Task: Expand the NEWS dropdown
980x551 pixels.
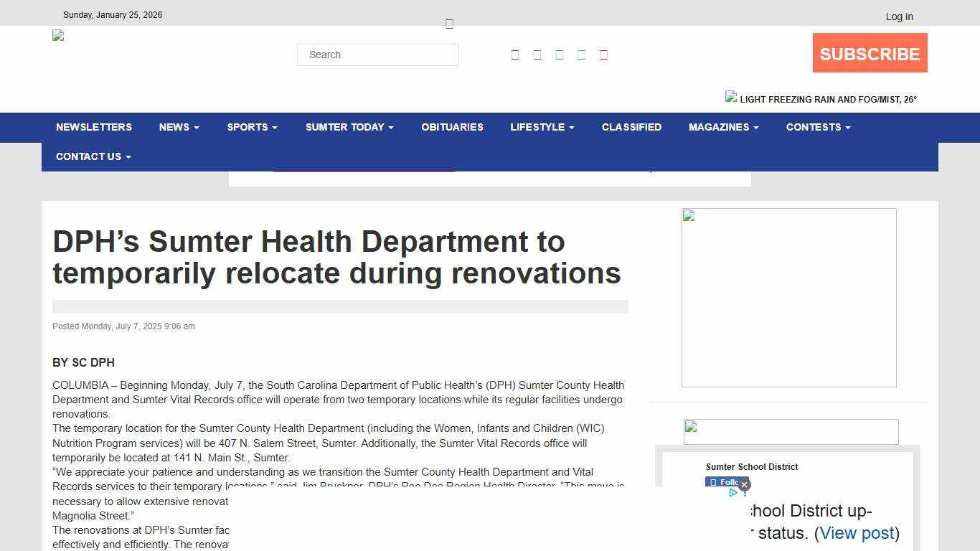Action: point(178,127)
